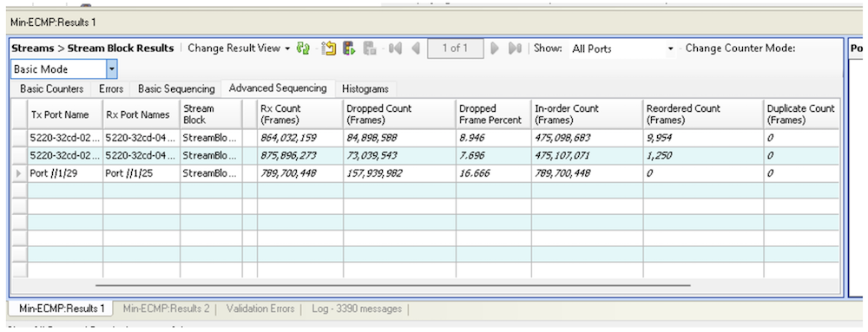Click the In-order Count (Frames) header
Screen dimensions: 868x332
pos(587,115)
